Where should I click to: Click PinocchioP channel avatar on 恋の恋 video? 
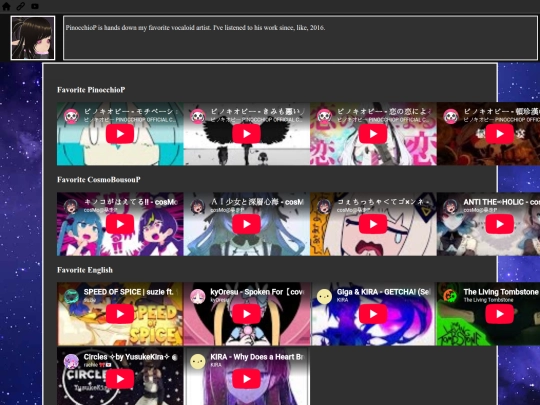pos(324,116)
